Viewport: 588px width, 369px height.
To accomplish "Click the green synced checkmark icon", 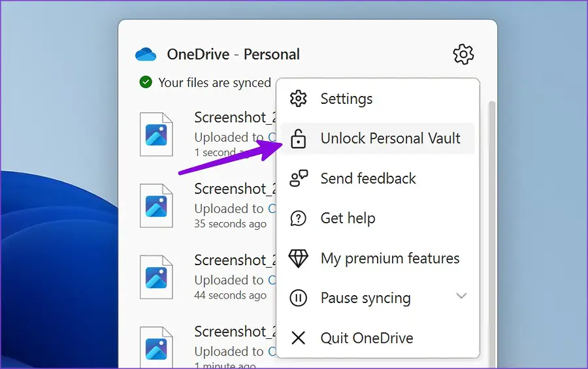I will point(146,82).
